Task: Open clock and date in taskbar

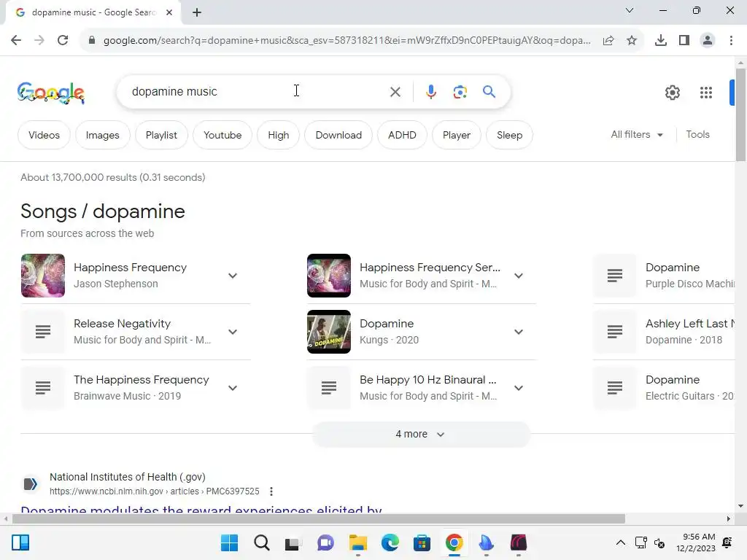Action: tap(695, 542)
